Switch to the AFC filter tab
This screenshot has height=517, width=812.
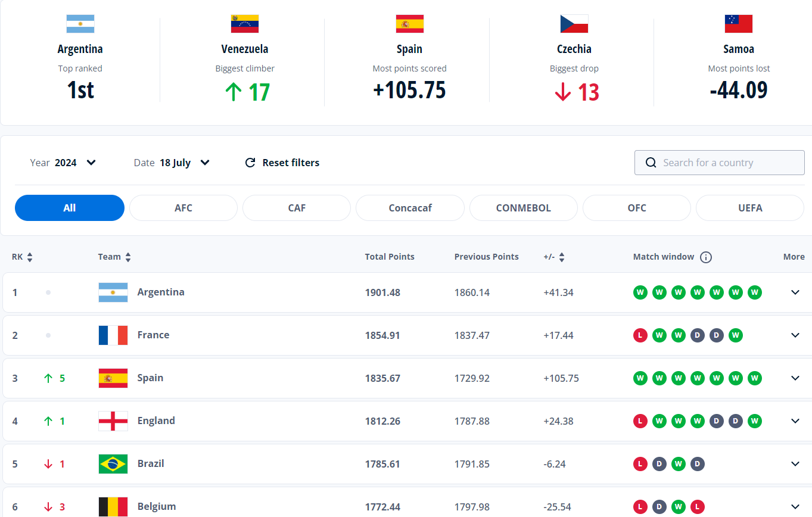tap(183, 208)
